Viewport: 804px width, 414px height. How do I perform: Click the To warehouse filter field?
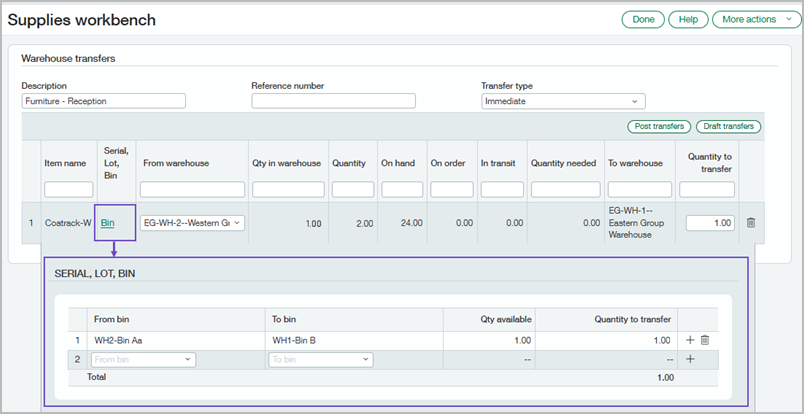(640, 189)
